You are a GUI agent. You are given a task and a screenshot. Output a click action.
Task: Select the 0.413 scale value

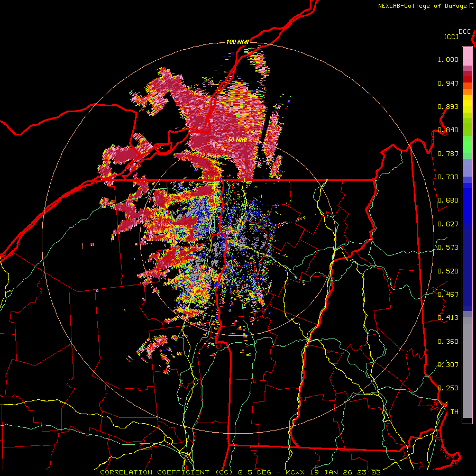[448, 318]
